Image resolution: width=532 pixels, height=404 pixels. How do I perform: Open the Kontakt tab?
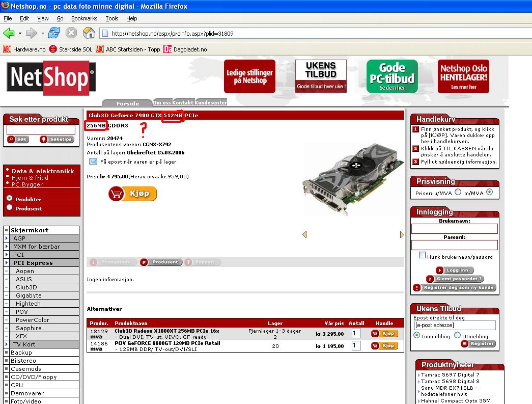[x=183, y=102]
